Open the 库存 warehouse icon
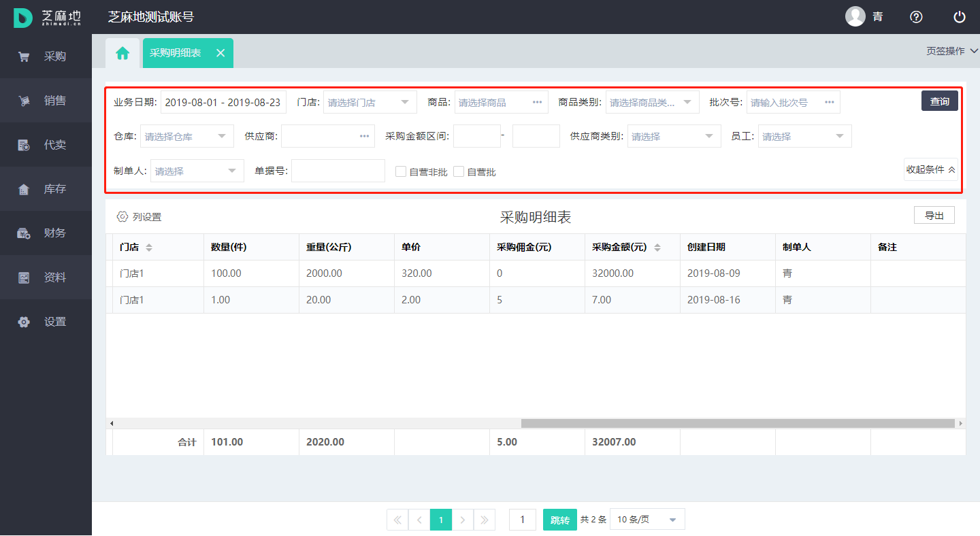The width and height of the screenshot is (980, 536). [24, 189]
